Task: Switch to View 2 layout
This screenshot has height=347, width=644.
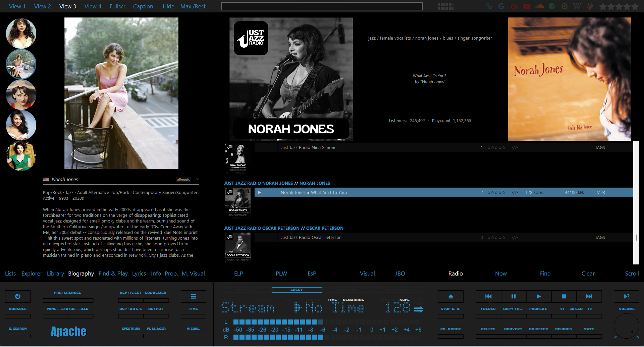Action: [43, 6]
